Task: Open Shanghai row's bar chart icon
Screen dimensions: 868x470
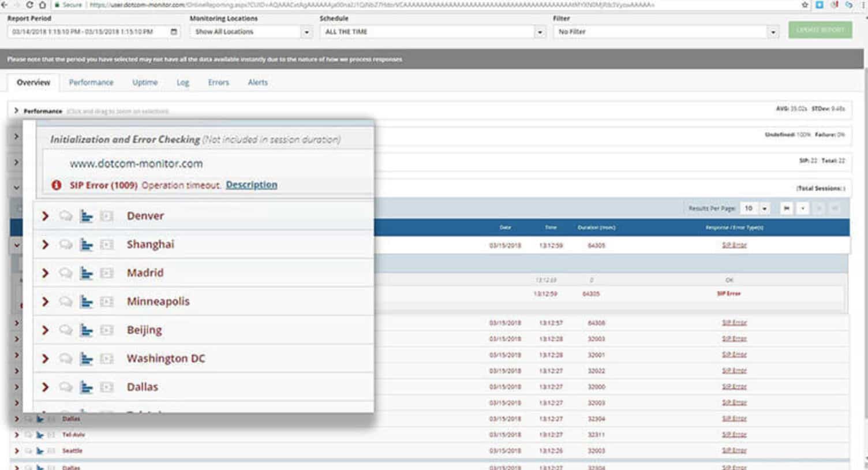Action: point(87,245)
